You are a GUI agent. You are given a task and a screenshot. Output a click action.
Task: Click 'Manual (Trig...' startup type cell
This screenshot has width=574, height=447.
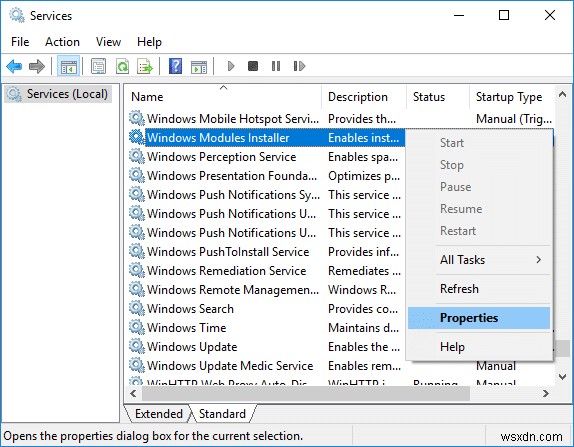coord(514,119)
